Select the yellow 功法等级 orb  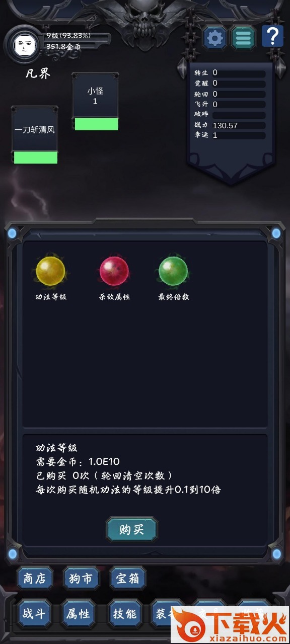[50, 271]
